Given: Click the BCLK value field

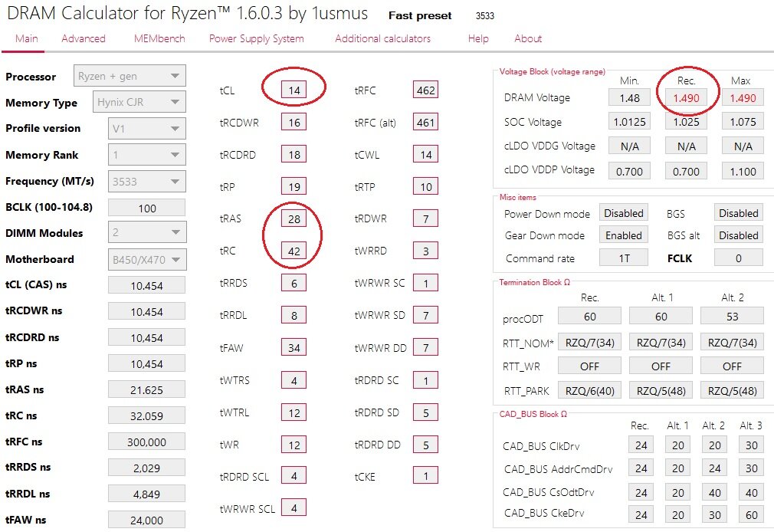Looking at the screenshot, I should pyautogui.click(x=146, y=208).
